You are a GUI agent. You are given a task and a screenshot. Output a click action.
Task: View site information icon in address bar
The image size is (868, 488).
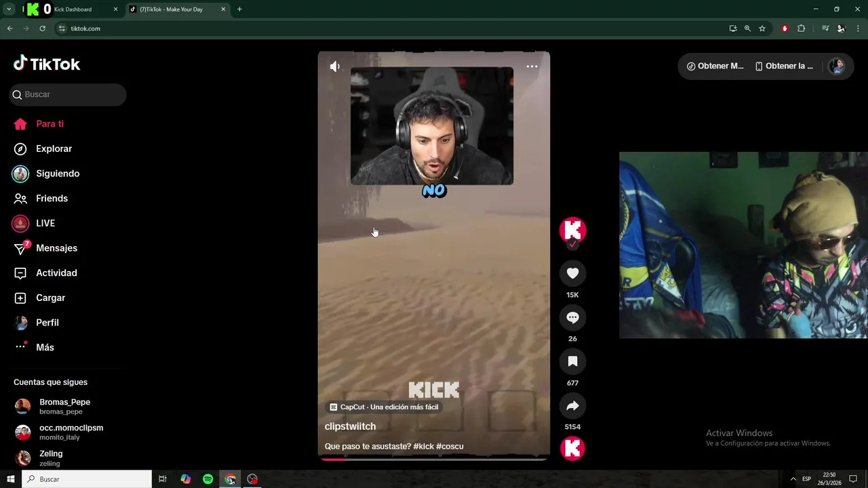click(x=62, y=28)
